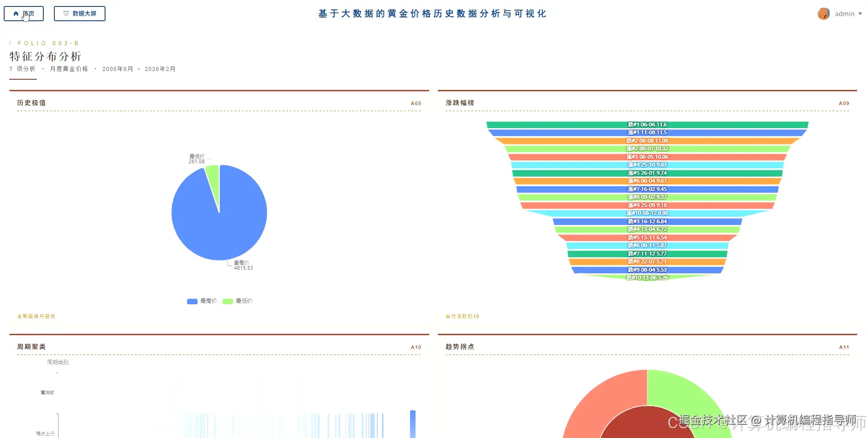The height and width of the screenshot is (438, 868).
Task: Select funnel bar 涨#7 16-02 9.45
Action: [647, 189]
